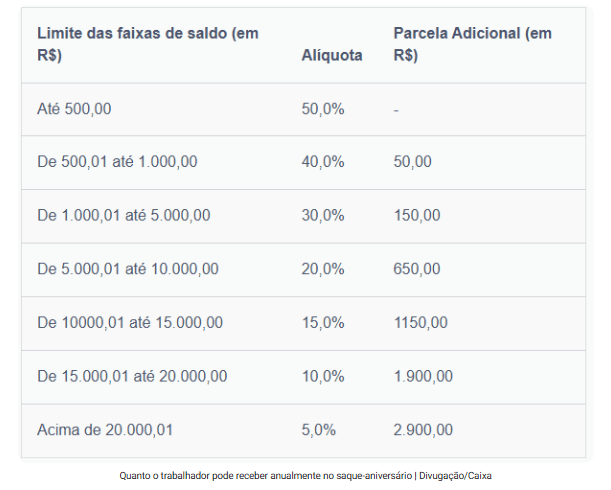Click the 1150,00 additional amount cell

[x=420, y=323]
